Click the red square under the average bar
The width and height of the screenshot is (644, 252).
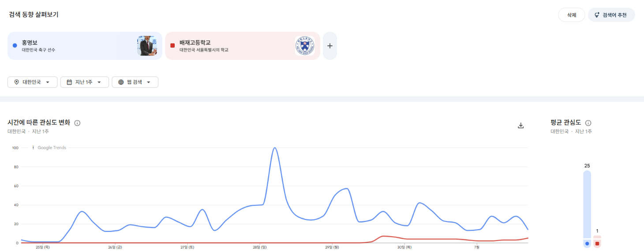pos(597,243)
